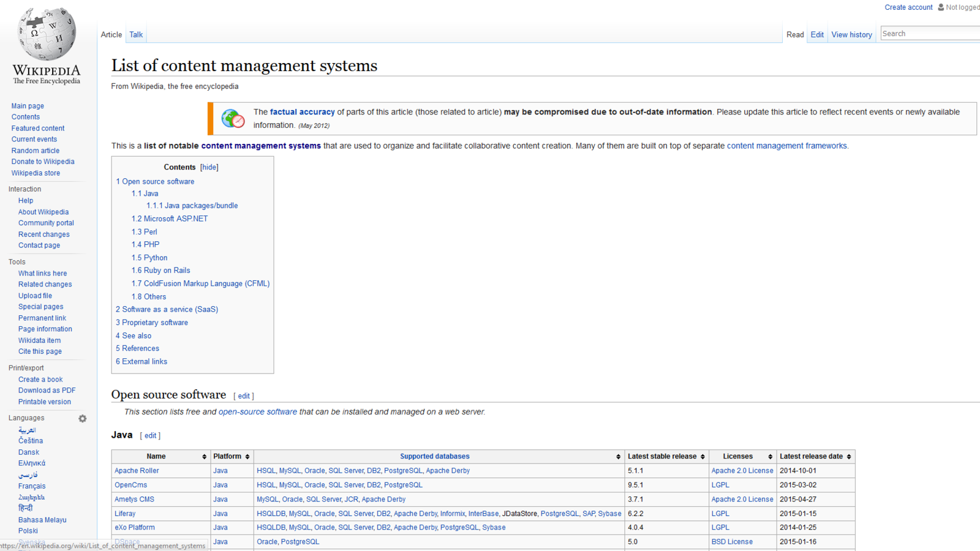Sort the table by Name column

coord(204,457)
